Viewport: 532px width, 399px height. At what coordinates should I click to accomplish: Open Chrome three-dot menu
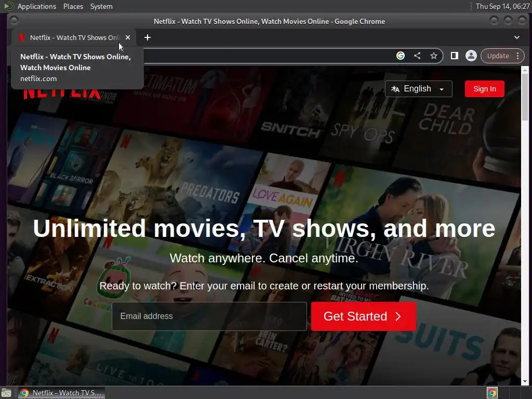pyautogui.click(x=518, y=56)
